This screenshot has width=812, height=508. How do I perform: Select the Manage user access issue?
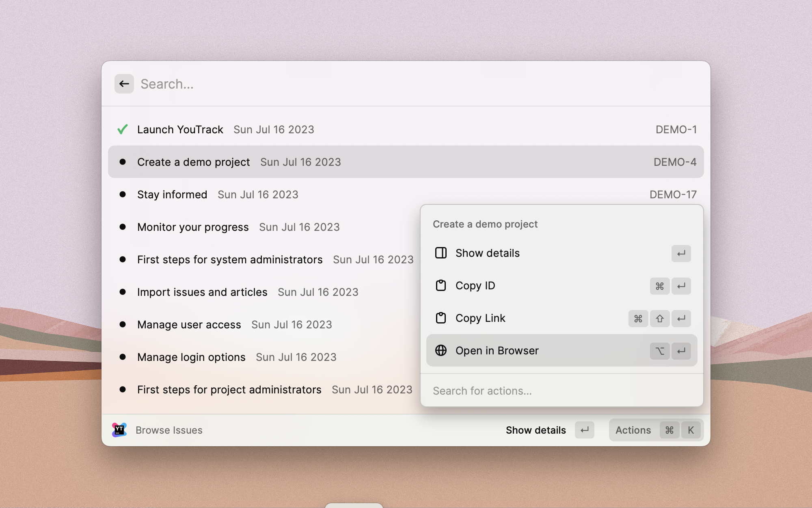click(x=264, y=324)
